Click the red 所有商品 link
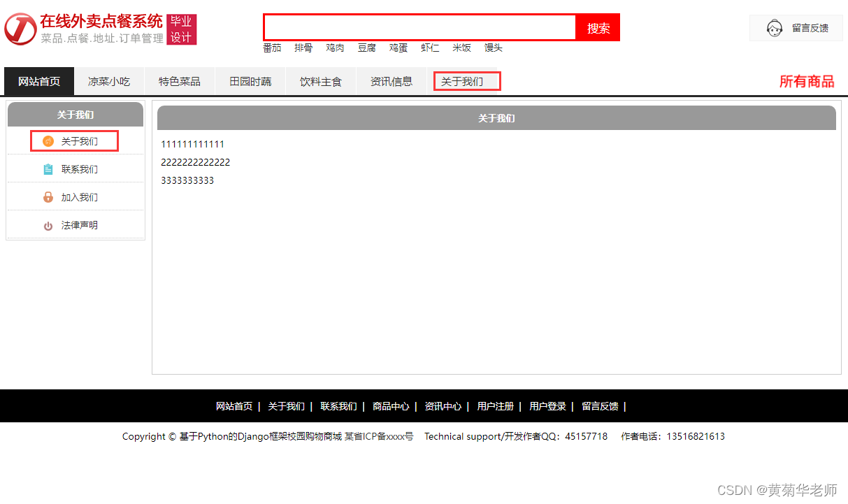This screenshot has width=848, height=504. tap(807, 81)
